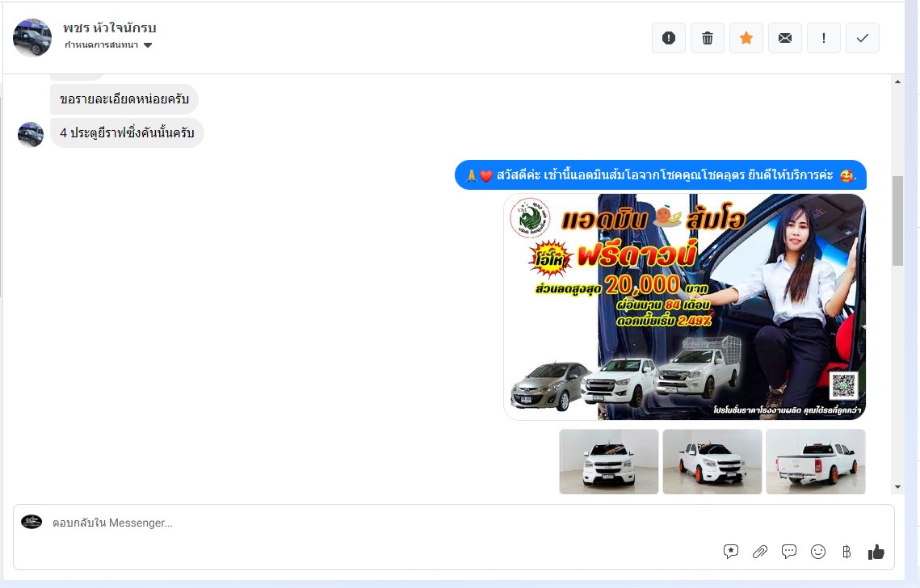Open profile picture of พชร หัวใจนักรบ in header
Screen dimensions: 920x588
32,37
